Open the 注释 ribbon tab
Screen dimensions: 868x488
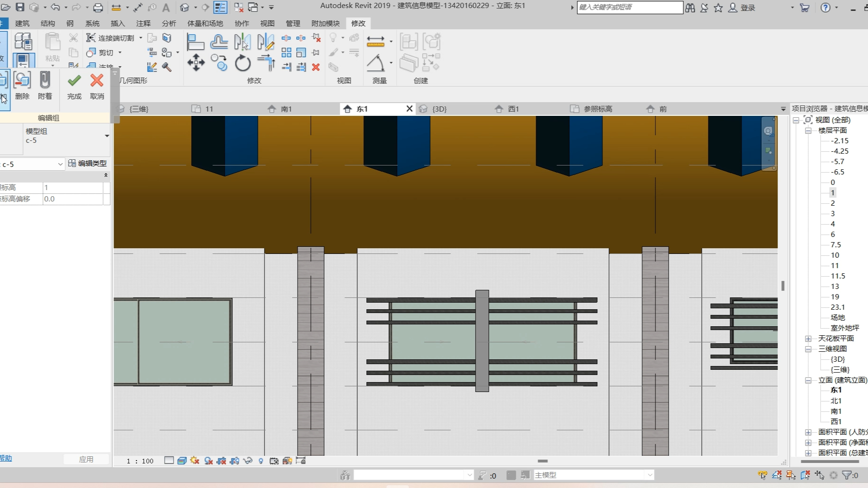point(143,23)
